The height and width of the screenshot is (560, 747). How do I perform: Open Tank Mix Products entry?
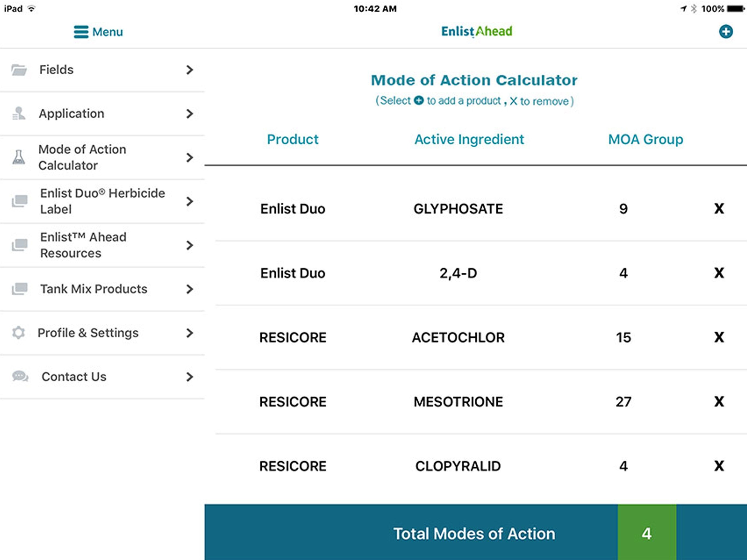(x=102, y=289)
